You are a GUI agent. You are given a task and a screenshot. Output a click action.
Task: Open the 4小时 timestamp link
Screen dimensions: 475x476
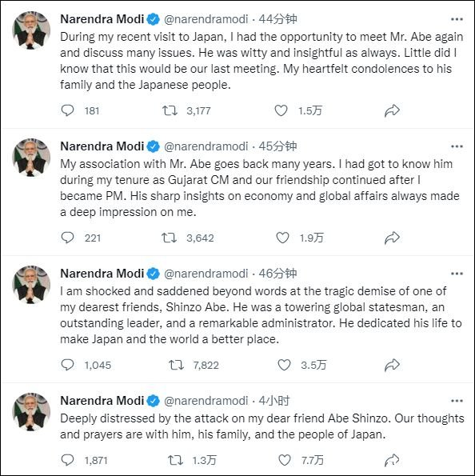point(274,401)
